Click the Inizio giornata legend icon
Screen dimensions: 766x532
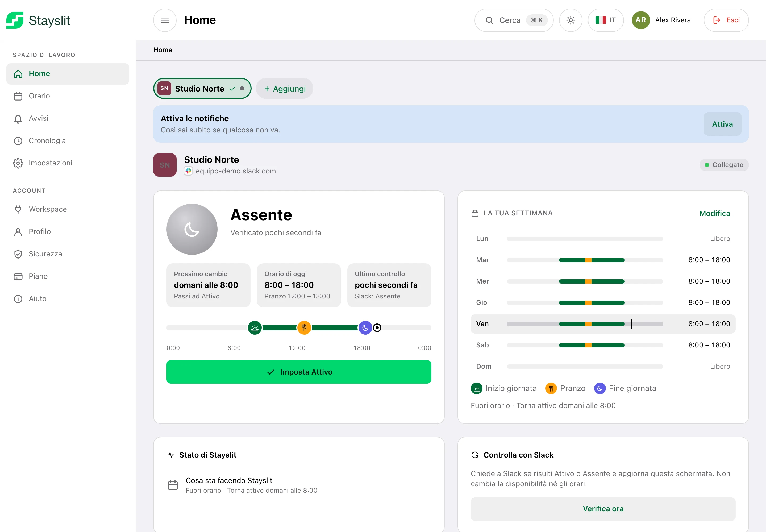(x=477, y=388)
